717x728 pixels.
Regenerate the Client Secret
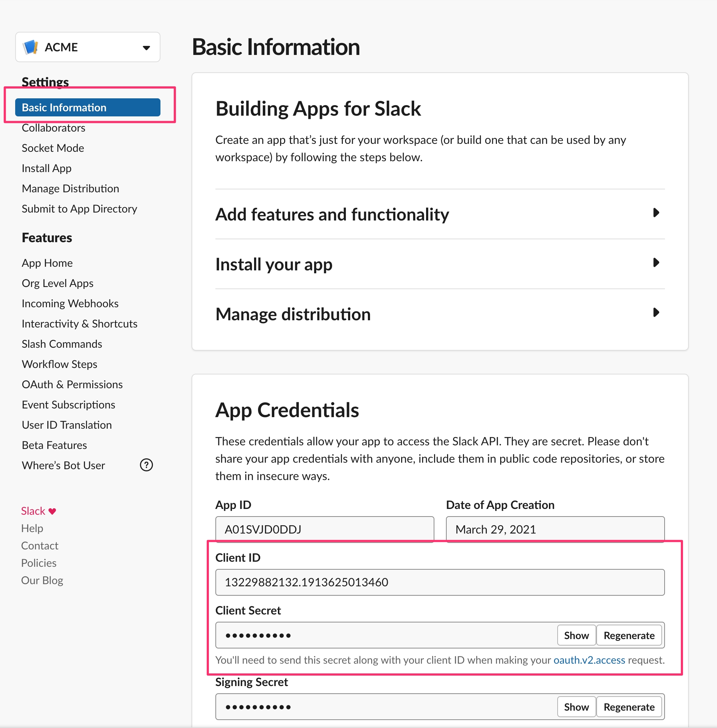coord(628,635)
